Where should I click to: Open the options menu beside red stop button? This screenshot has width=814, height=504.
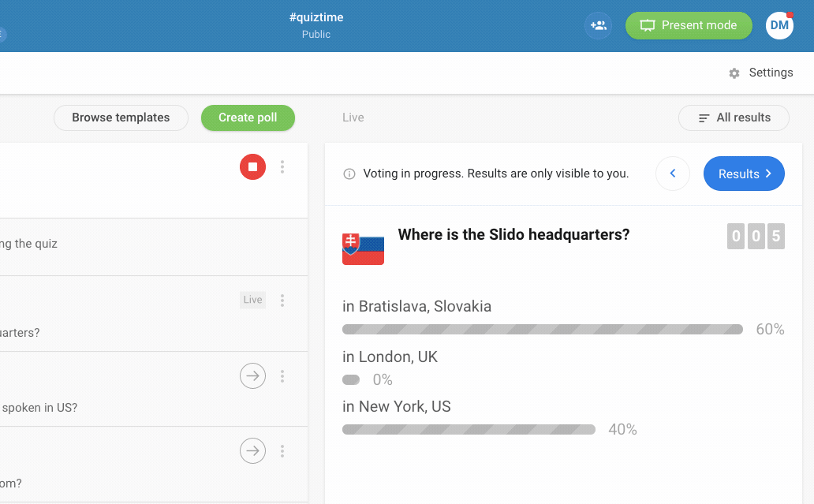[282, 166]
